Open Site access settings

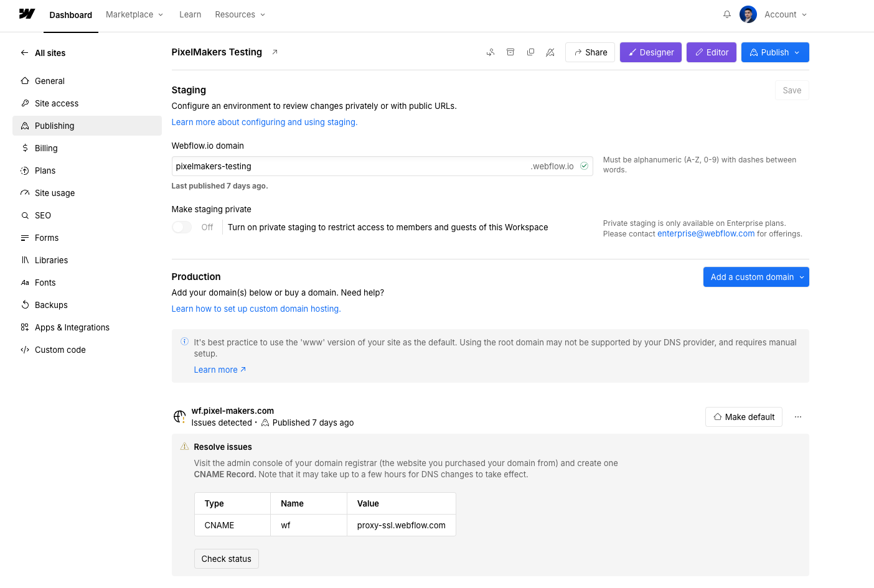tap(87, 103)
